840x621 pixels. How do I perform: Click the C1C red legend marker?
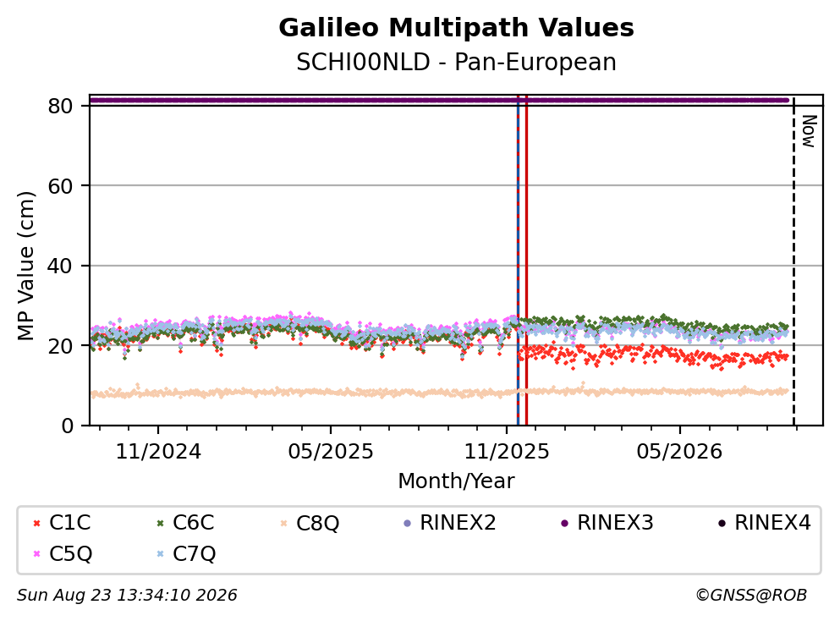(36, 523)
